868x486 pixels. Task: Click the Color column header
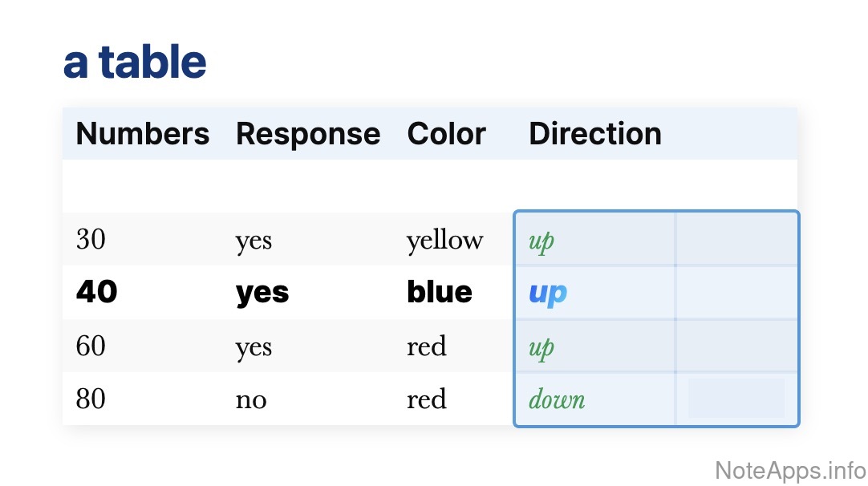click(446, 134)
